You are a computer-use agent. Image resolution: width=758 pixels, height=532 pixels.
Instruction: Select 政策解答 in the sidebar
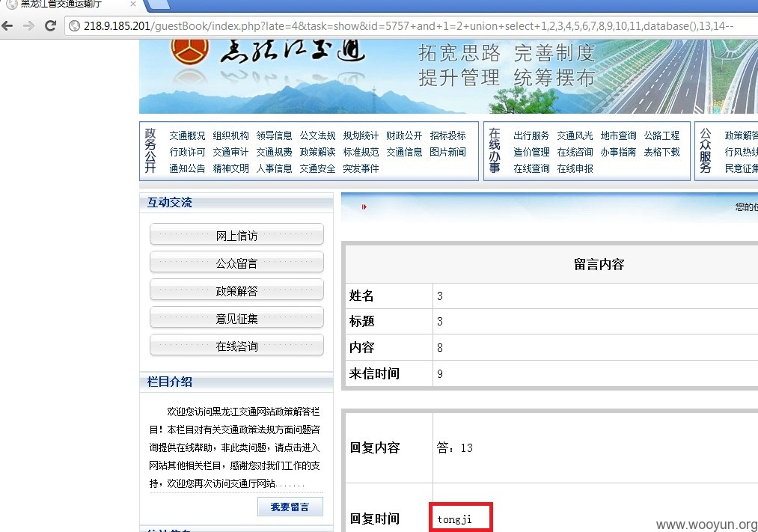(x=236, y=290)
